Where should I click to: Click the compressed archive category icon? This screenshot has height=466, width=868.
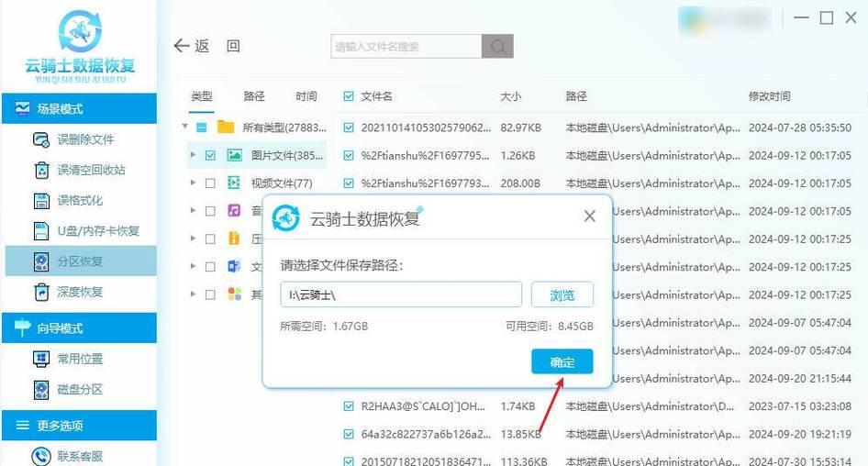pos(234,239)
